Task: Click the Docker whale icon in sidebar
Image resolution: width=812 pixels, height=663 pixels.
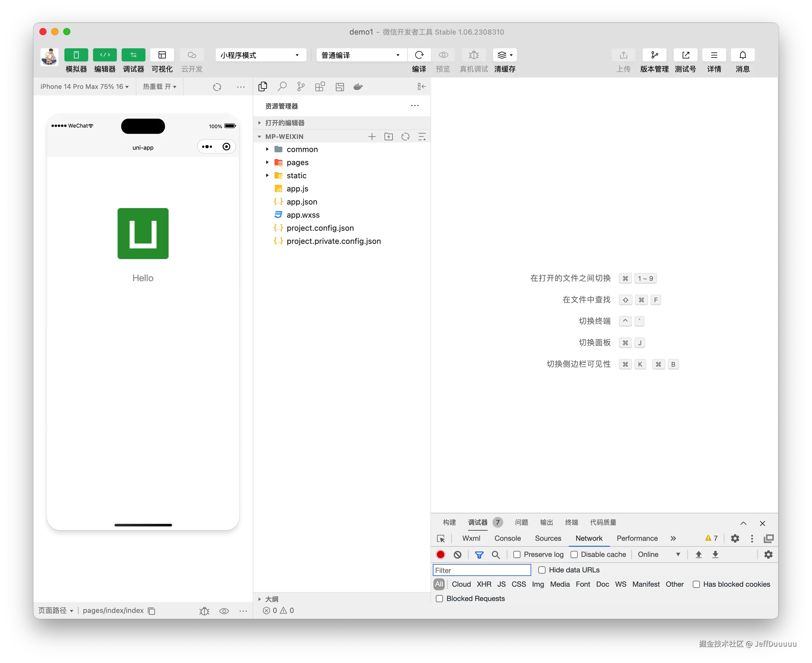Action: (358, 87)
